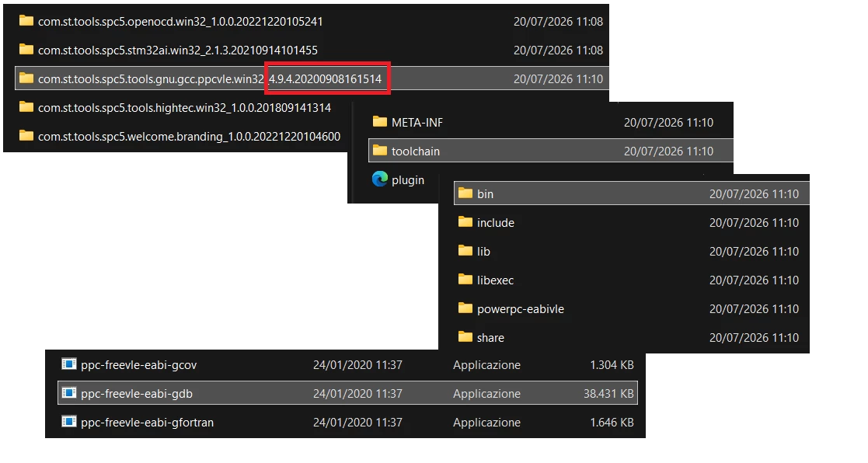This screenshot has width=868, height=463.
Task: Click the date of META-INF folder
Action: tap(669, 123)
